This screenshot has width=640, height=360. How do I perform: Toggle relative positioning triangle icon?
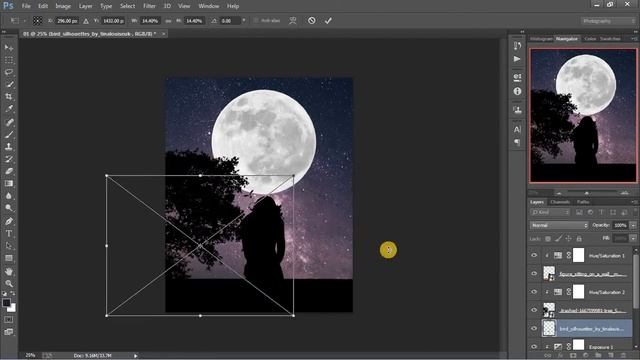click(x=86, y=21)
